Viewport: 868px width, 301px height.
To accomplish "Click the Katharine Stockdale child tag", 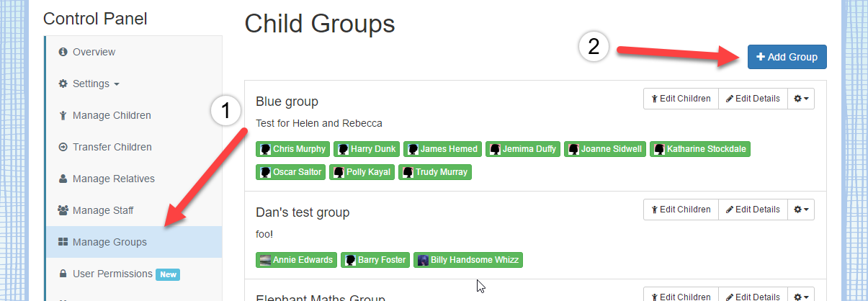I will tap(700, 149).
